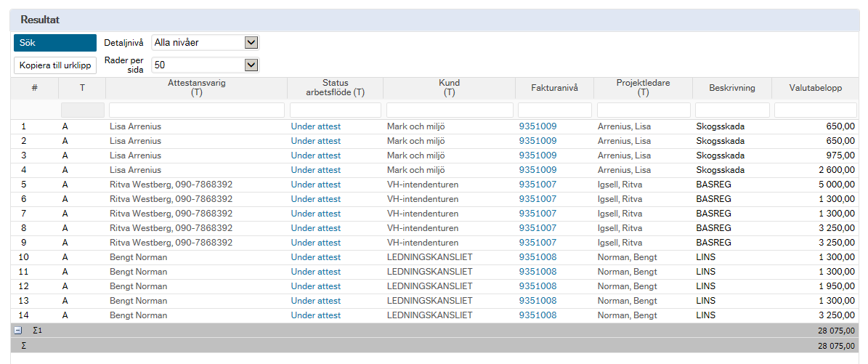Image resolution: width=868 pixels, height=364 pixels.
Task: Collapse the Σ1 subtotal row
Action: point(17,331)
